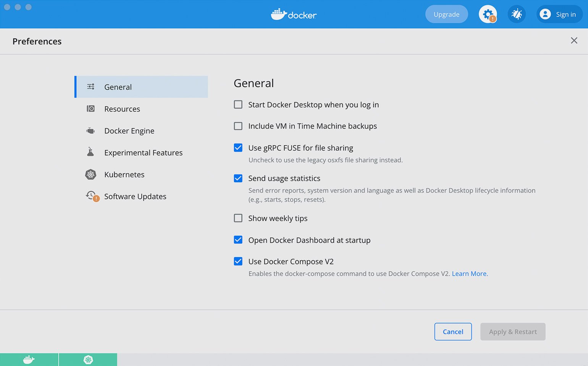Image resolution: width=588 pixels, height=366 pixels.
Task: Open the troubleshoot bug icon
Action: (x=517, y=15)
